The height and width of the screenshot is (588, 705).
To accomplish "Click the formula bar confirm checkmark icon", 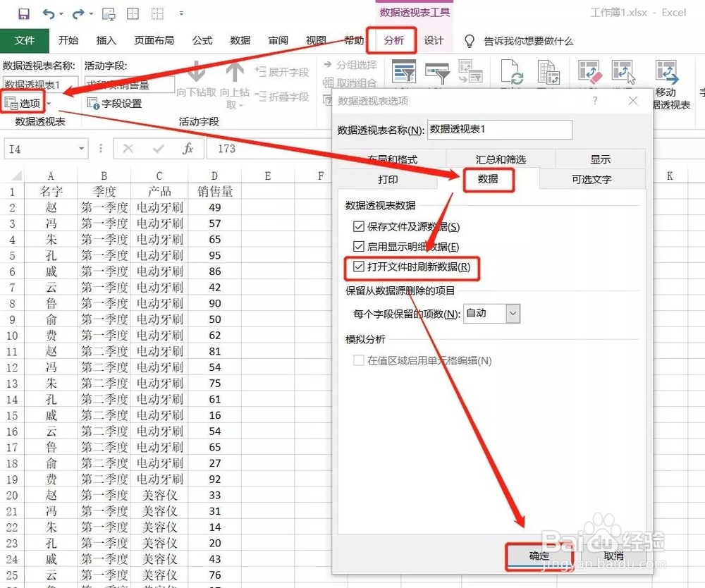I will click(x=158, y=149).
